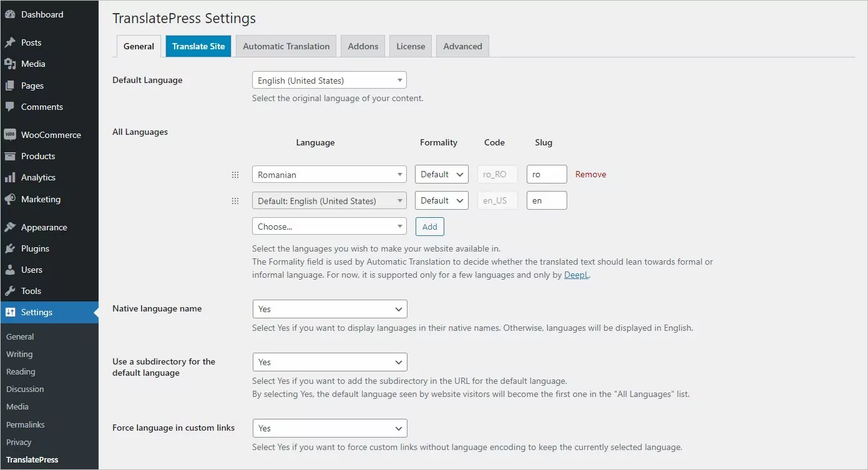Open Formality dropdown in English row

pyautogui.click(x=442, y=201)
